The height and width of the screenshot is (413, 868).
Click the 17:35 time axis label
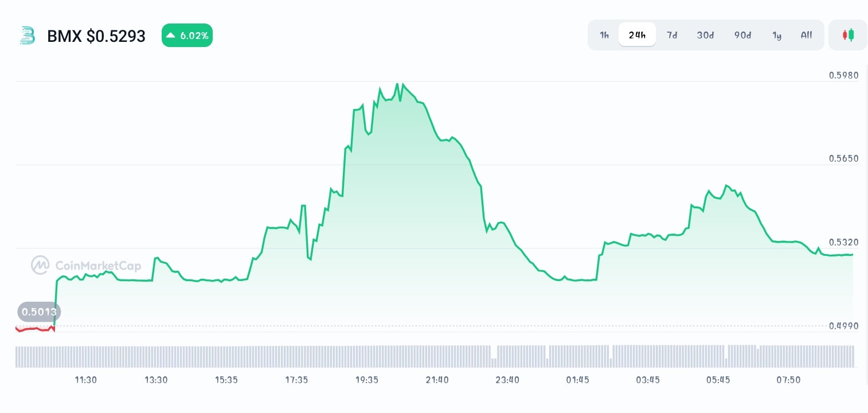(x=296, y=380)
